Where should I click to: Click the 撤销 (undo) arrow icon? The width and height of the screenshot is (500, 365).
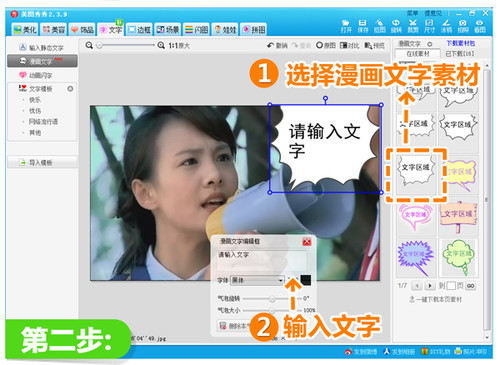pos(270,45)
